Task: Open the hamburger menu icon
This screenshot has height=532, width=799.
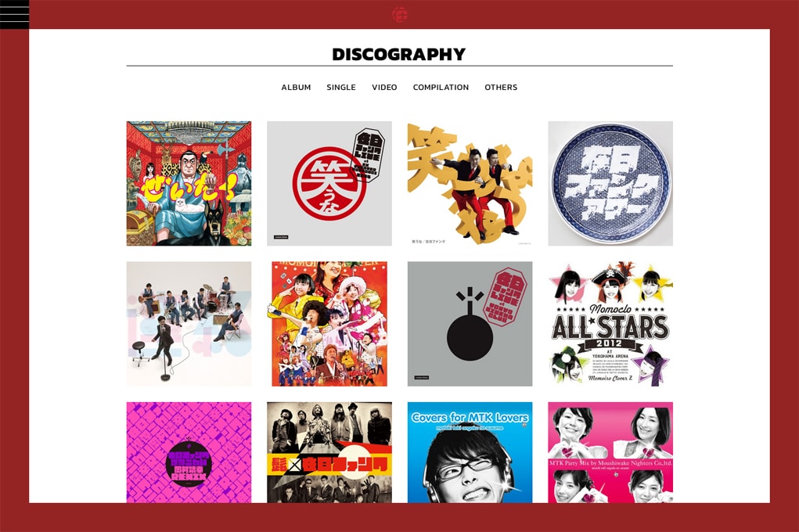Action: [14, 14]
